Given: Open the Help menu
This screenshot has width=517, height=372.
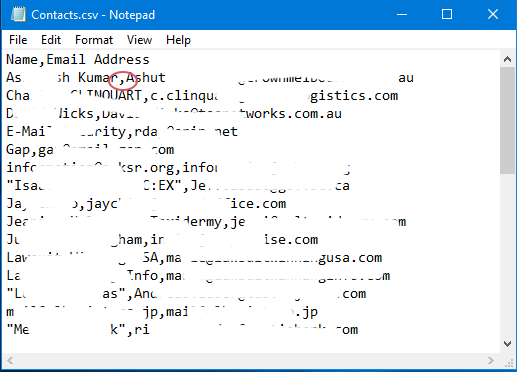Looking at the screenshot, I should [x=178, y=40].
